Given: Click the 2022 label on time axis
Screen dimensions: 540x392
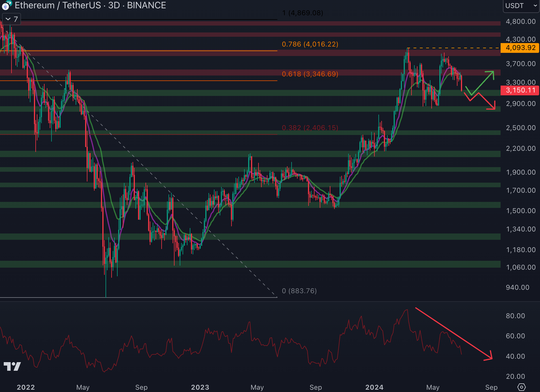Looking at the screenshot, I should 26,387.
